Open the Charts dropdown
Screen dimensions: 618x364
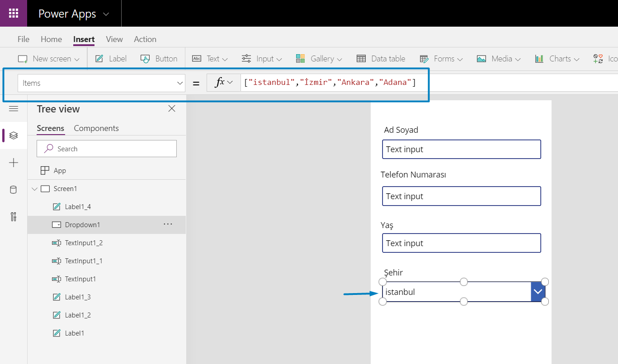[x=557, y=59]
